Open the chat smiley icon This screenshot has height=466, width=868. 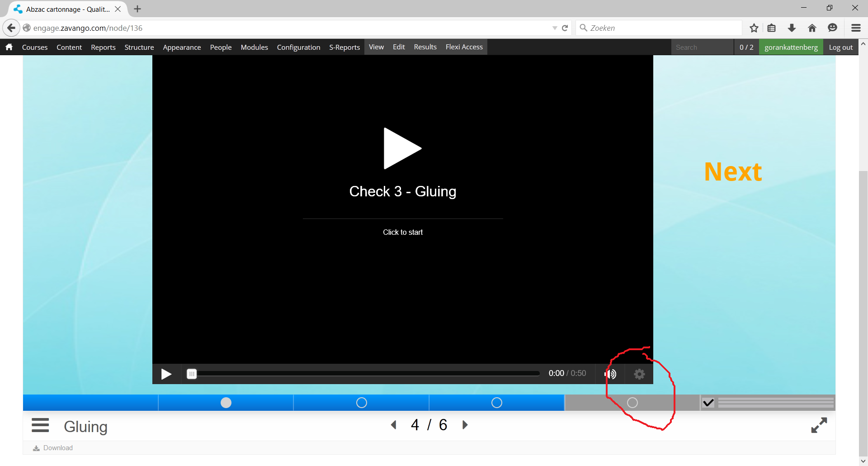point(832,28)
